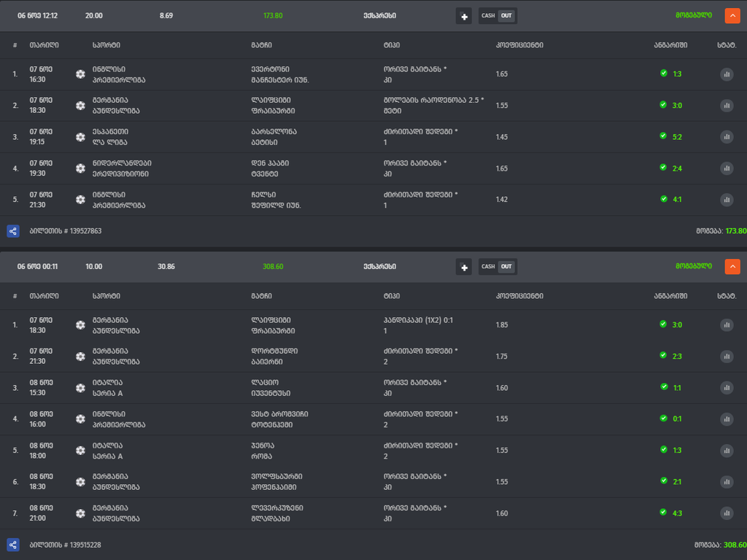Screen dimensions: 747x560
Task: Click plus button on the 8.69 odds ticket
Action: (x=464, y=16)
